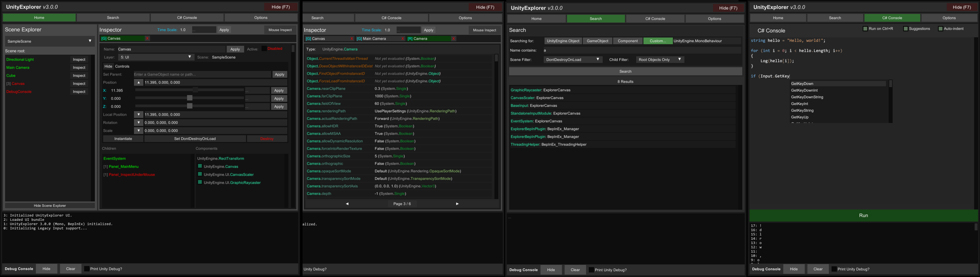This screenshot has width=980, height=277.
Task: Select GameObject search type button
Action: [597, 41]
